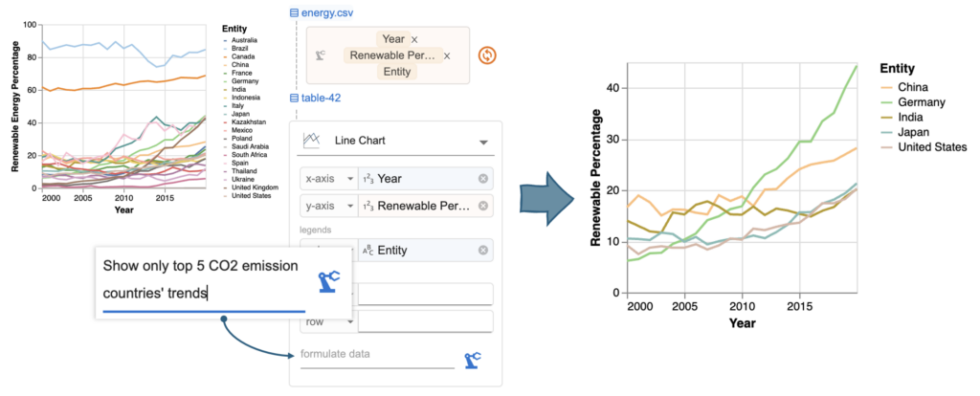The width and height of the screenshot is (980, 396).
Task: Remove the Year chip from derived fields
Action: 414,39
